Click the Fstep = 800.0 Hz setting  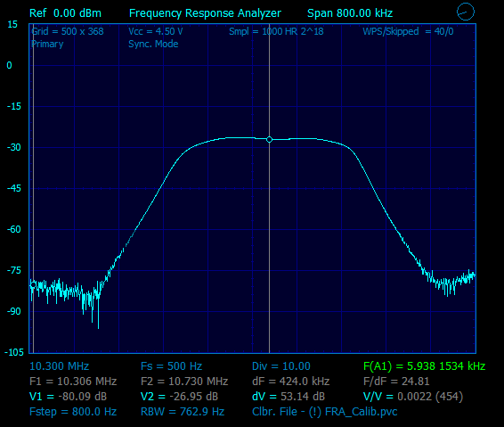[73, 412]
